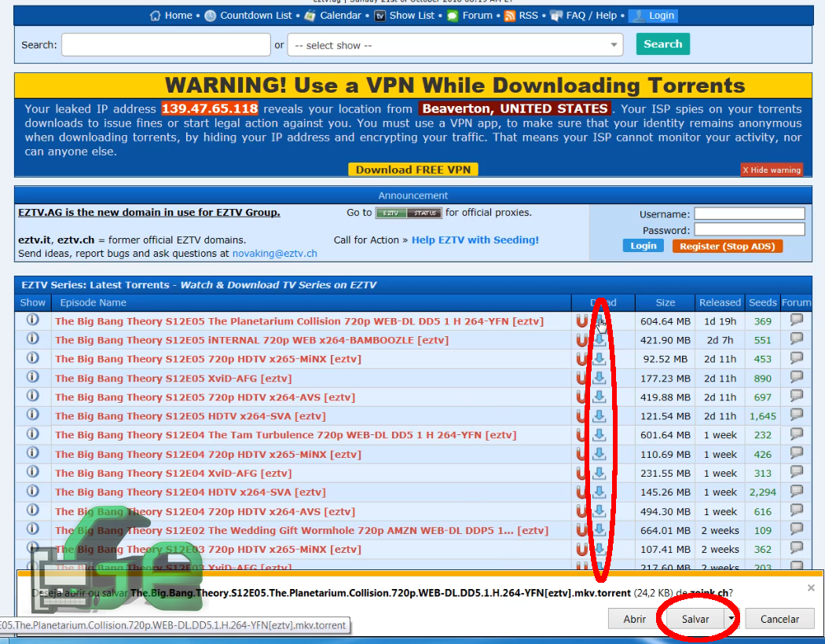Open the Countdown List page
Viewport: 825px width, 644px height.
pyautogui.click(x=255, y=15)
